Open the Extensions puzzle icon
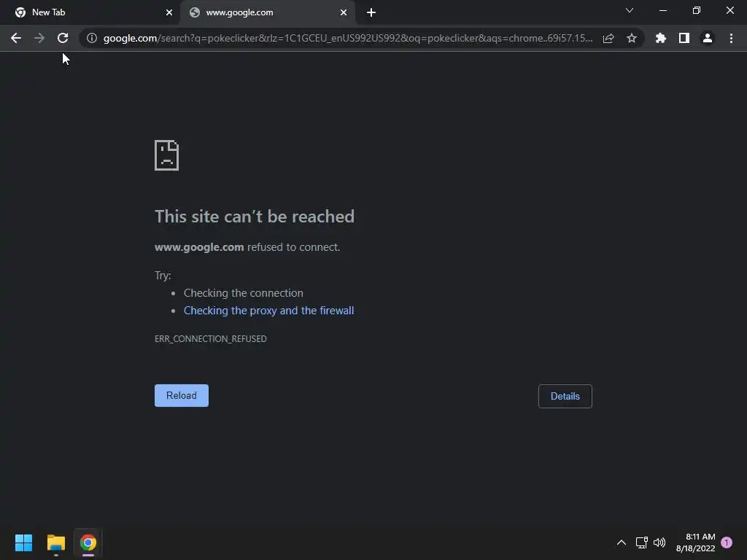Image resolution: width=747 pixels, height=560 pixels. (661, 38)
